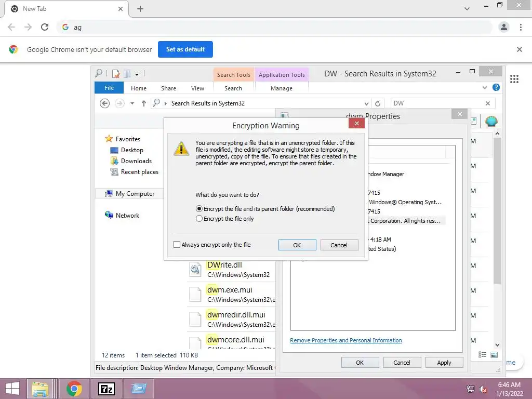The height and width of the screenshot is (399, 532).
Task: Open 7-Zip from taskbar
Action: tap(106, 389)
